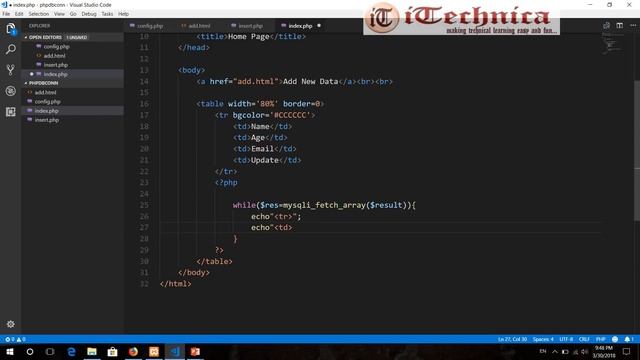This screenshot has width=640, height=360.
Task: Change line ending via CRLF
Action: click(x=584, y=339)
